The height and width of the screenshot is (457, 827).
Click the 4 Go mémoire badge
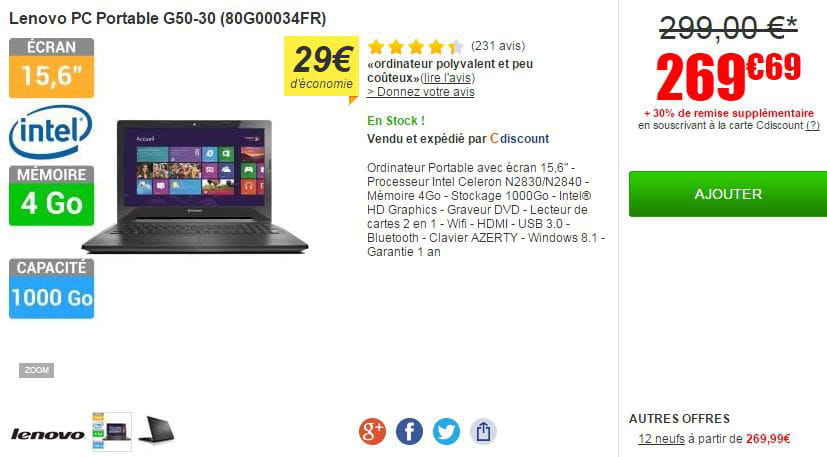[x=51, y=196]
